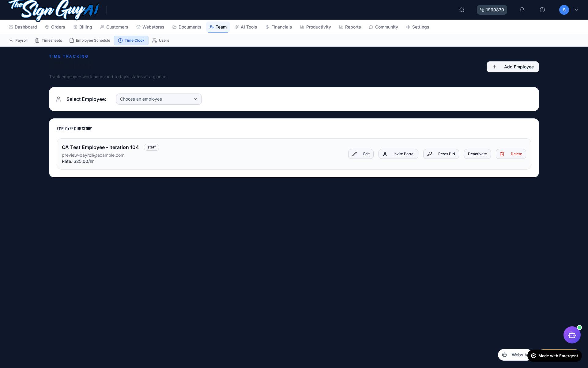Viewport: 588px width, 368px height.
Task: Click Invite Portal for QA Test Employee
Action: coord(398,154)
